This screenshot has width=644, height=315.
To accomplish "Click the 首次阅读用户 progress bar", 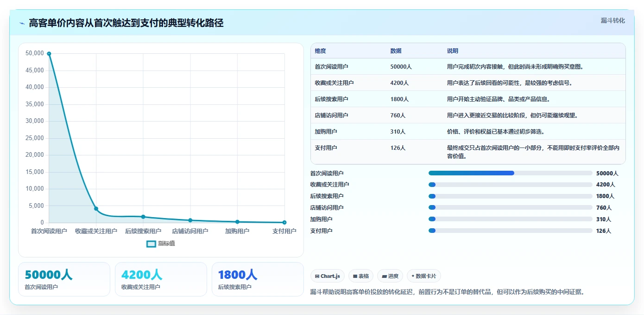I will point(511,173).
